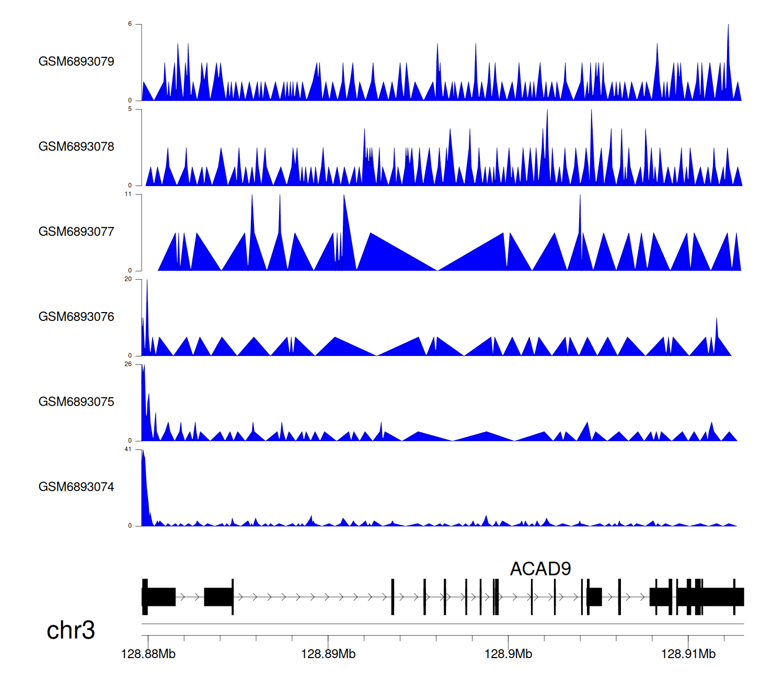Screen dimensions: 784x690
Task: Select the GSM6893076 track label
Action: pyautogui.click(x=76, y=317)
